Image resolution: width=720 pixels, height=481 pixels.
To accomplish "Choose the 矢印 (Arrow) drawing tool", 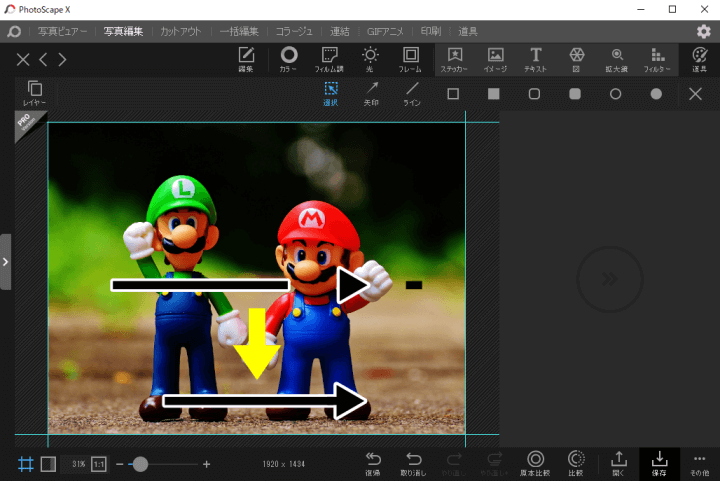I will [371, 94].
